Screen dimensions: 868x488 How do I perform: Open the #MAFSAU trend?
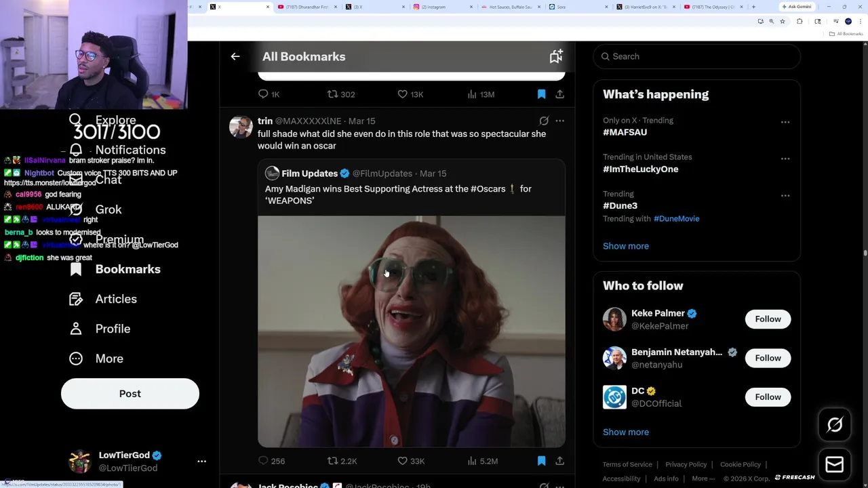tap(625, 132)
